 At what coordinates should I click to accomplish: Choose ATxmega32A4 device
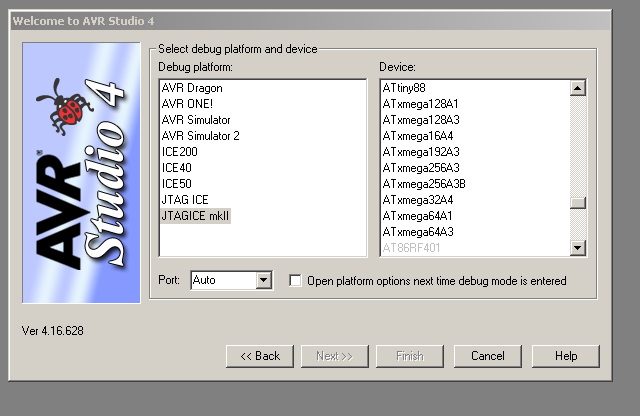click(418, 200)
